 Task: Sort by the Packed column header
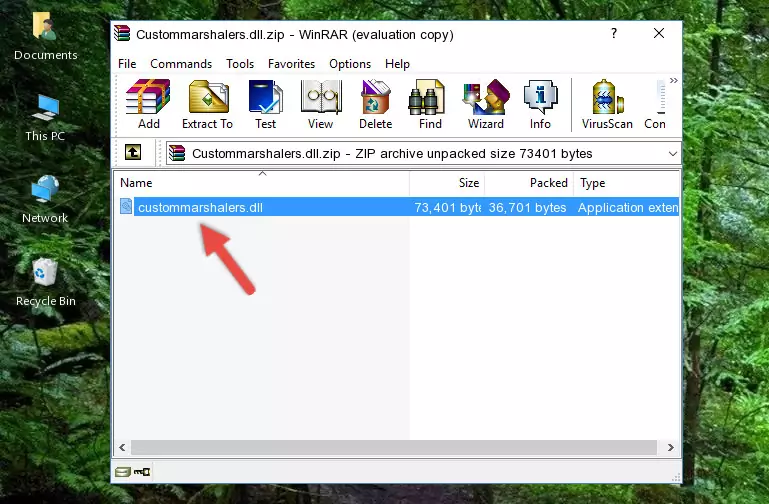click(529, 183)
